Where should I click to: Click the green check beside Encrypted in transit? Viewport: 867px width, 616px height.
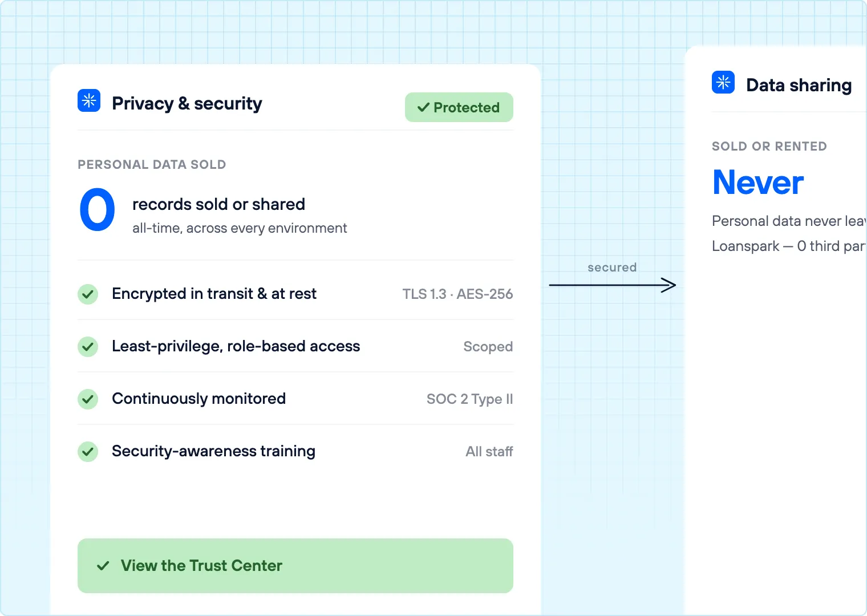pos(88,294)
